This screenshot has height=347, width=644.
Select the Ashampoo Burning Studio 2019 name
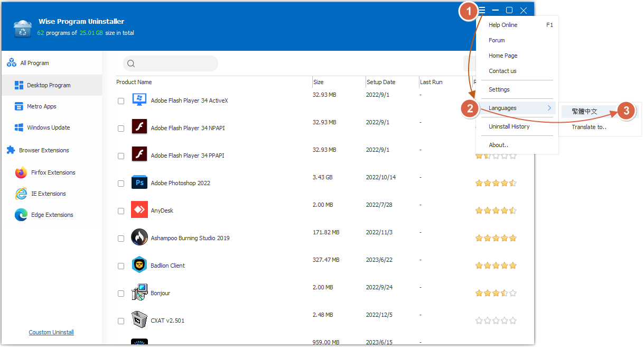[x=190, y=238]
